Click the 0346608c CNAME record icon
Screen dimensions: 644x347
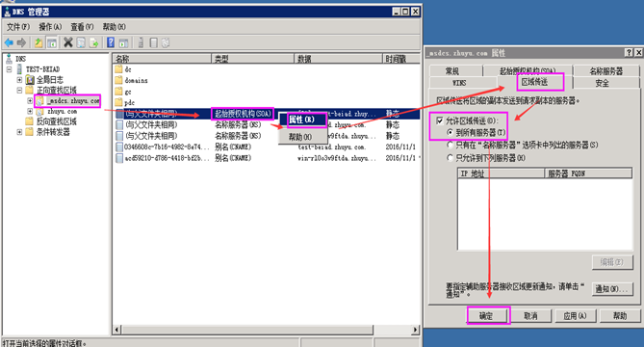click(119, 147)
